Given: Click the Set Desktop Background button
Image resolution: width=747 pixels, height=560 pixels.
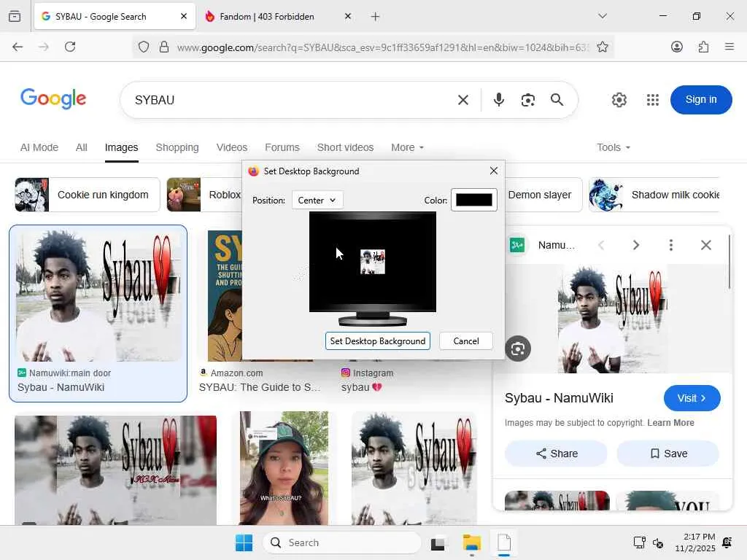Looking at the screenshot, I should [378, 341].
